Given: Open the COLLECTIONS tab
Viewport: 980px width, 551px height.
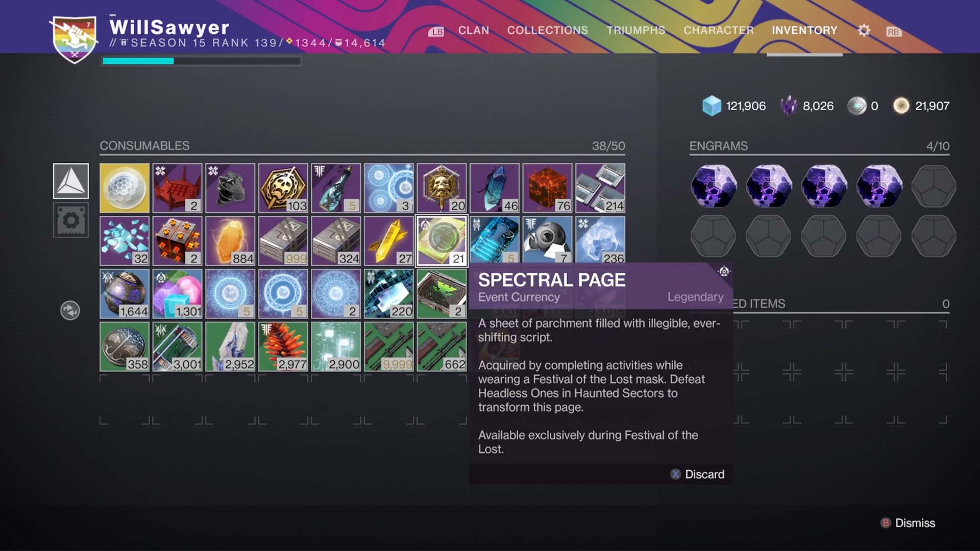Looking at the screenshot, I should pyautogui.click(x=547, y=30).
